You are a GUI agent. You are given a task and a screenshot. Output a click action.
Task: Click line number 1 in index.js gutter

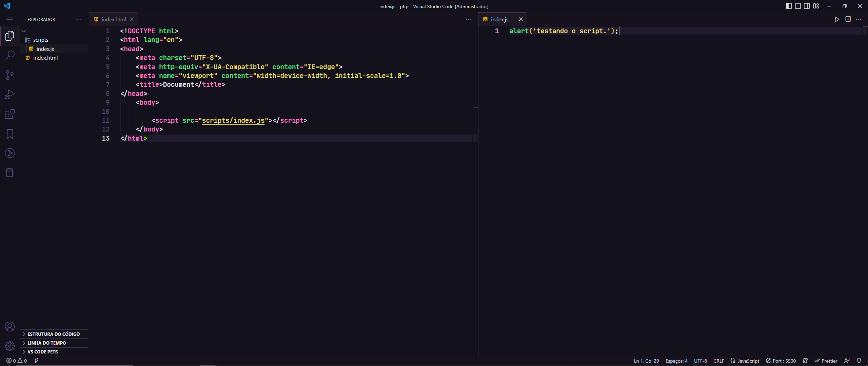coord(497,31)
